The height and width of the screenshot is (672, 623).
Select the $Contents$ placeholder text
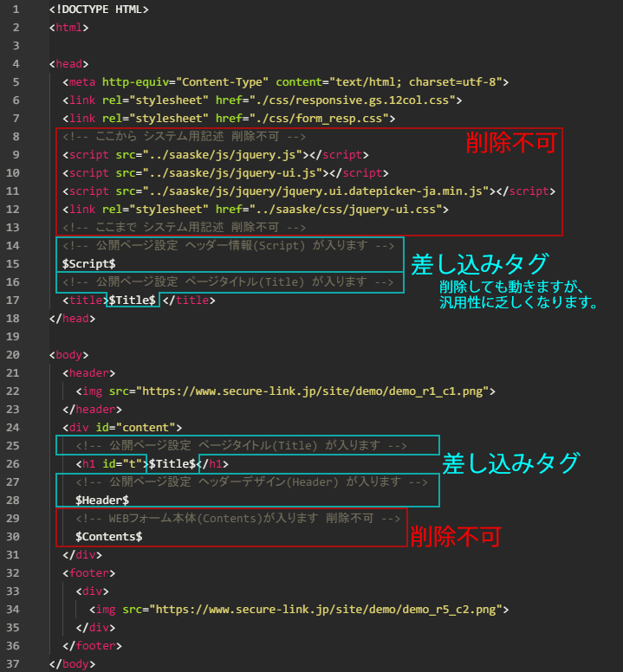pos(108,536)
